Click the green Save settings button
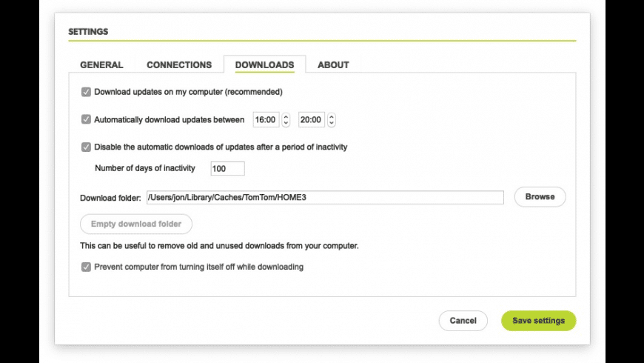Viewport: 644px width, 363px height. 538,321
